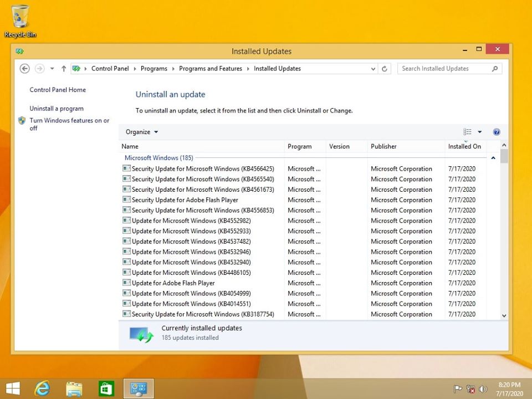Click the scrollbar down arrow
532x399 pixels.
[x=504, y=315]
